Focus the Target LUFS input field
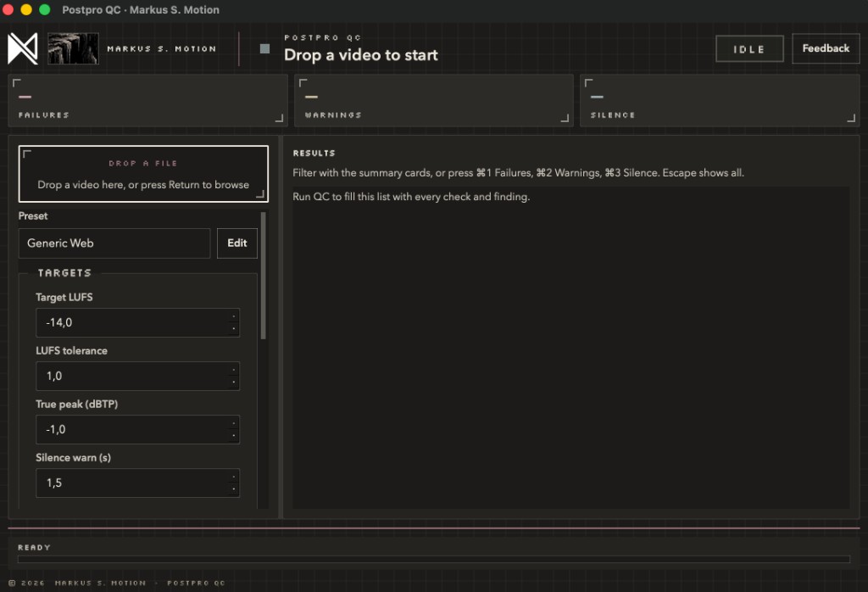The image size is (868, 592). click(138, 322)
